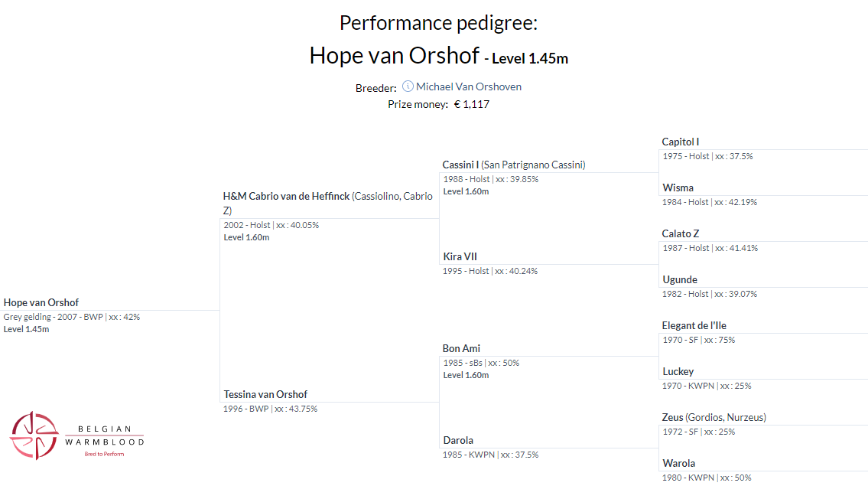Click the info icon beside the breeder name

click(408, 86)
